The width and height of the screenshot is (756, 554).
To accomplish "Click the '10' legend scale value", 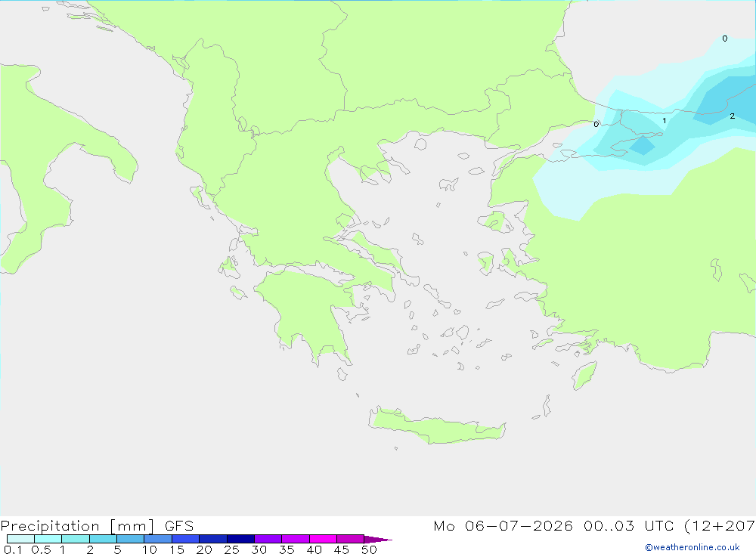I will click(150, 549).
